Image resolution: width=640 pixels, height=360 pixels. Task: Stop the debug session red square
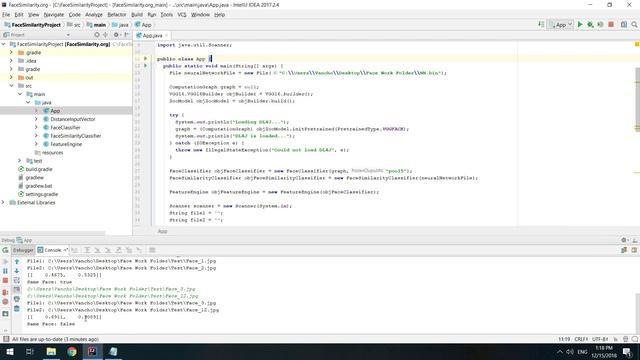[5, 280]
